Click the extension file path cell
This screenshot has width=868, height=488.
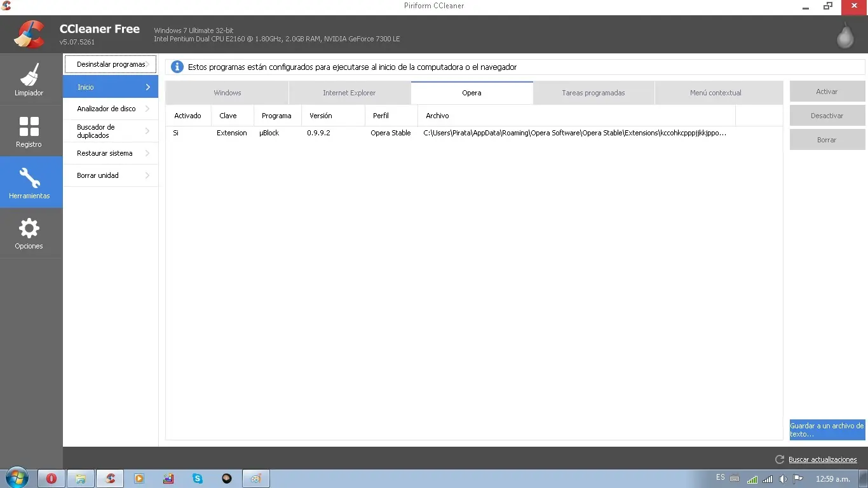574,133
